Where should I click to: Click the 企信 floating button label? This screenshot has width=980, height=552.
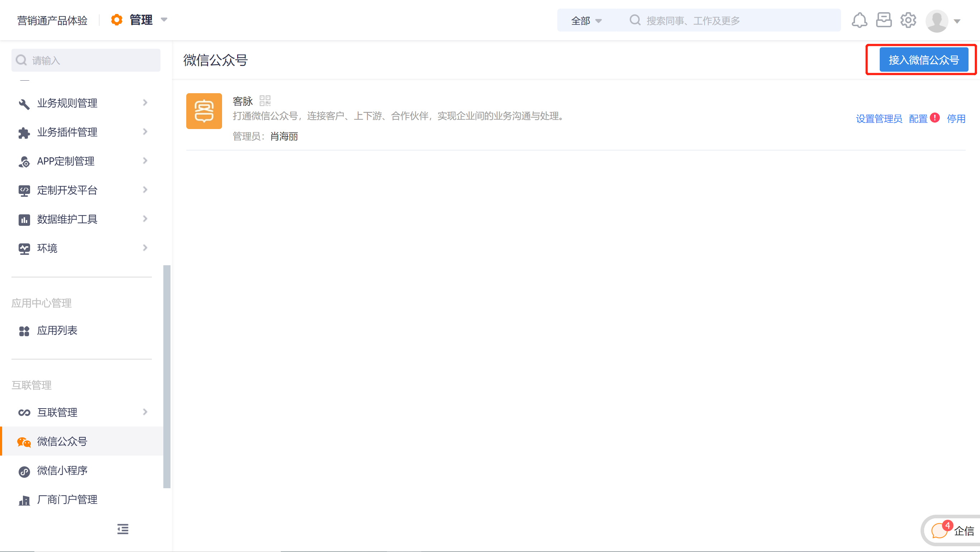(x=964, y=531)
